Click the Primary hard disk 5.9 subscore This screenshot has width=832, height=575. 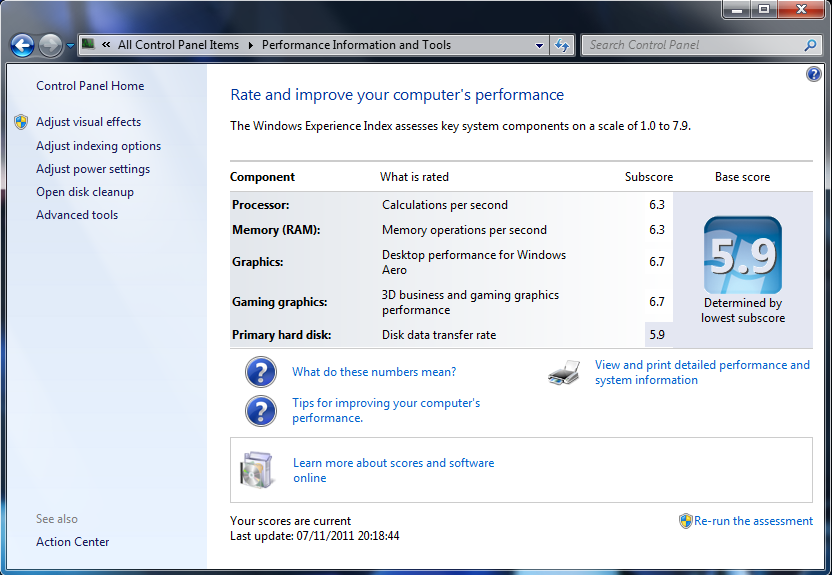point(657,335)
